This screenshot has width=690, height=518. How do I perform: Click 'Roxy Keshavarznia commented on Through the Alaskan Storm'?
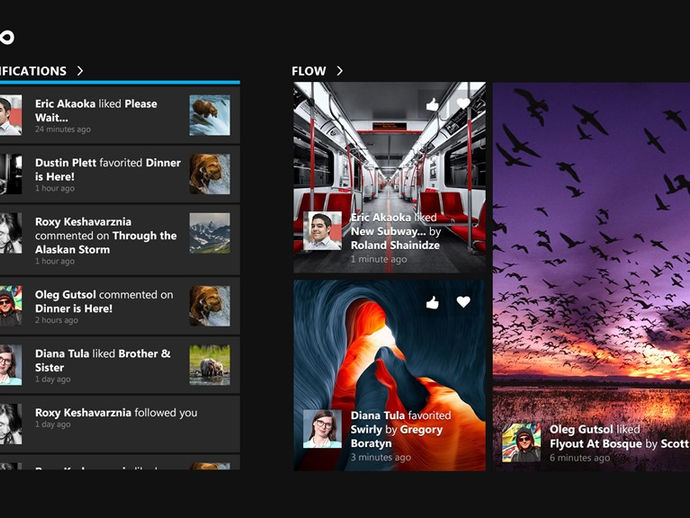106,235
